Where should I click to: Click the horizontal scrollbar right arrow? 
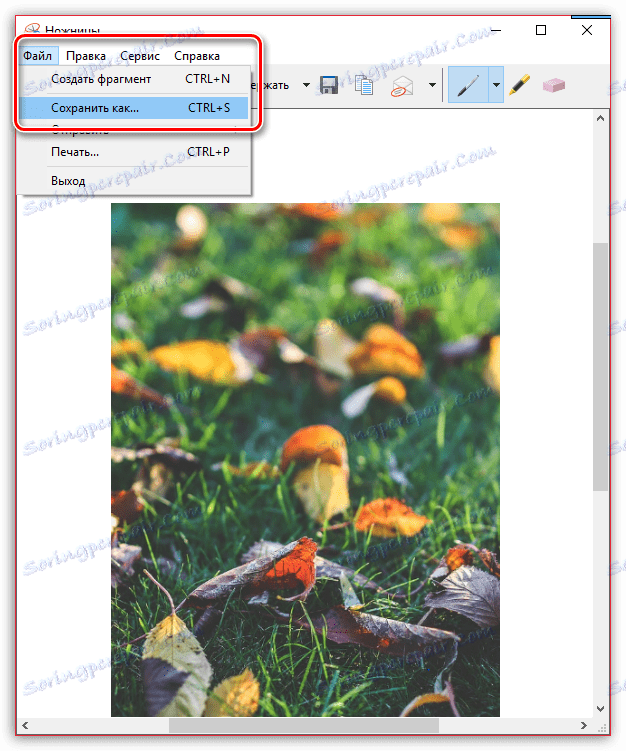click(x=583, y=726)
